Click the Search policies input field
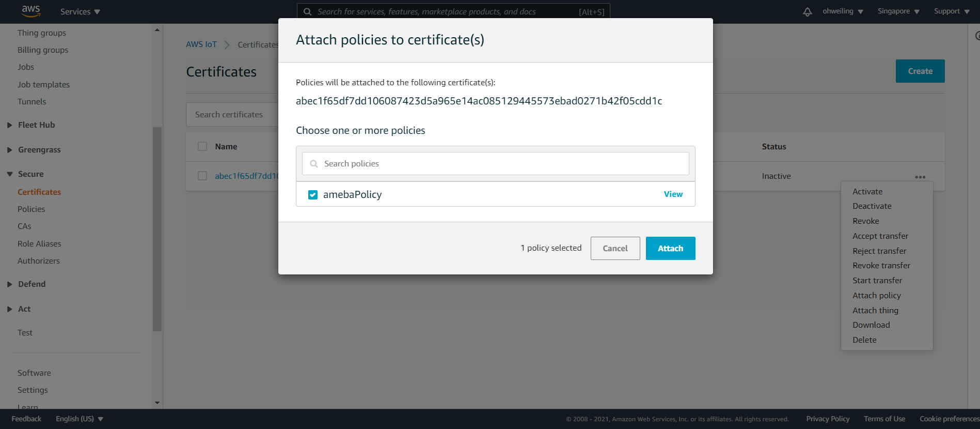Image resolution: width=980 pixels, height=429 pixels. tap(496, 164)
